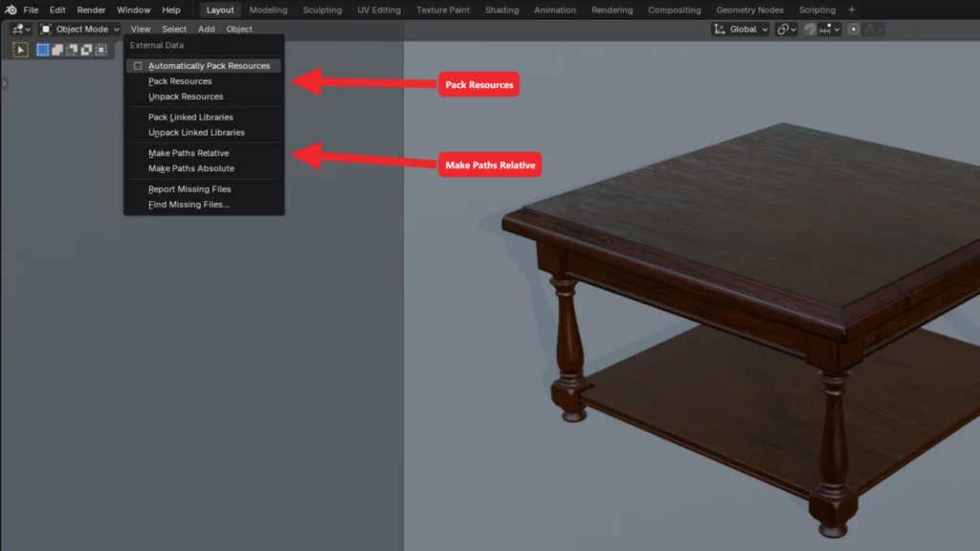980x551 pixels.
Task: Open the proportional editing falloff dropdown
Action: pyautogui.click(x=873, y=30)
